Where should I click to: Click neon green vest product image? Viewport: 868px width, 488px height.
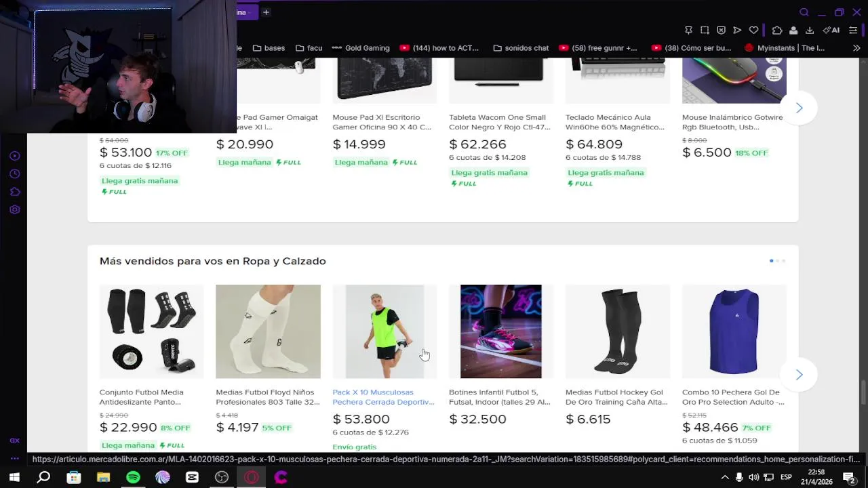384,331
